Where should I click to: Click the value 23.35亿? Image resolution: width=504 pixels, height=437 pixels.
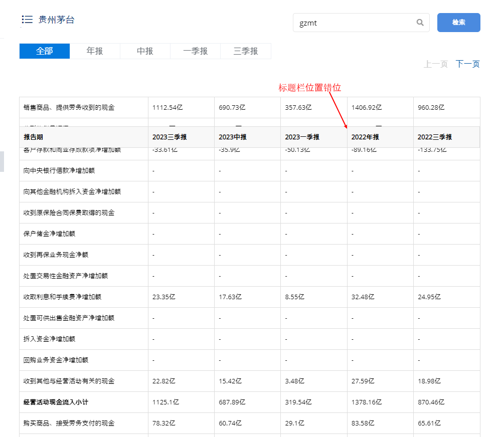pos(163,297)
